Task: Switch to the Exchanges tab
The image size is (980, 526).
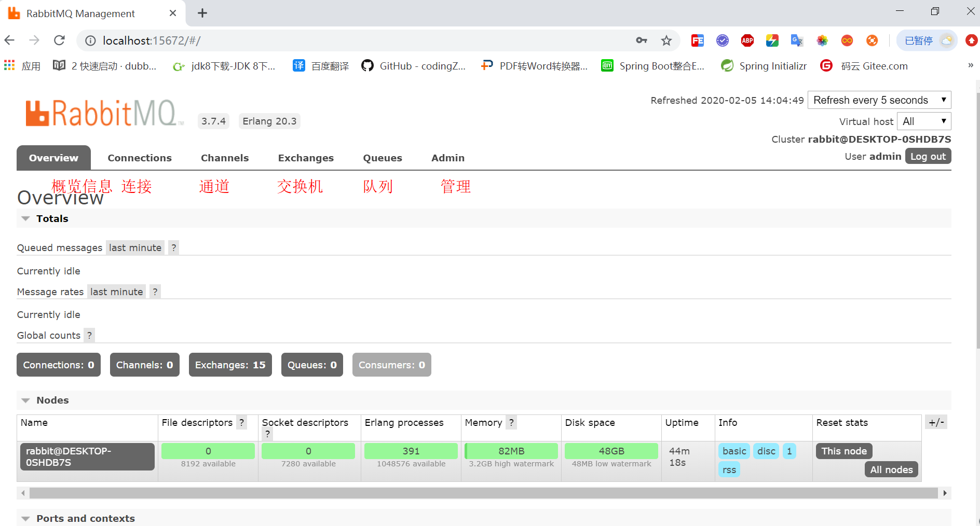Action: pos(306,158)
